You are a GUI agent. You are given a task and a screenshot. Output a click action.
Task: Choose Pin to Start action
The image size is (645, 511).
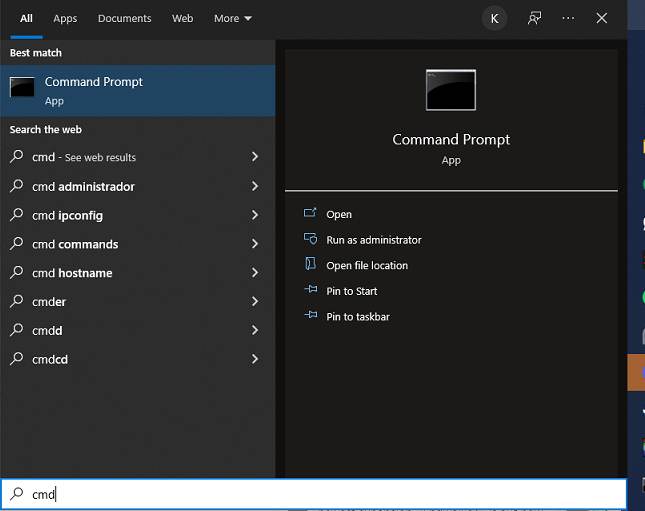tap(351, 291)
